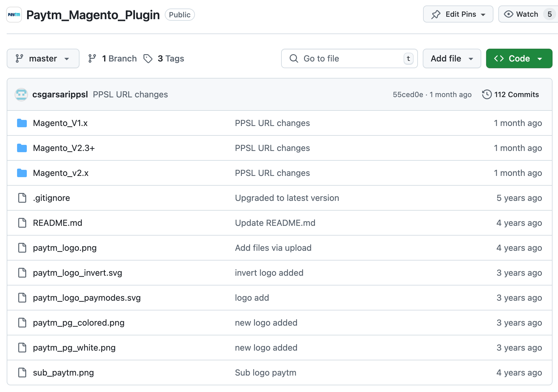Click '5 years ago' timestamp for .gitignore
This screenshot has width=558, height=392.
click(519, 198)
